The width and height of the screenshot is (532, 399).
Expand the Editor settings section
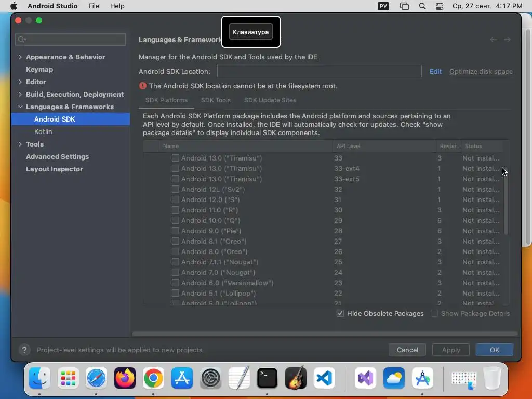[x=20, y=82]
